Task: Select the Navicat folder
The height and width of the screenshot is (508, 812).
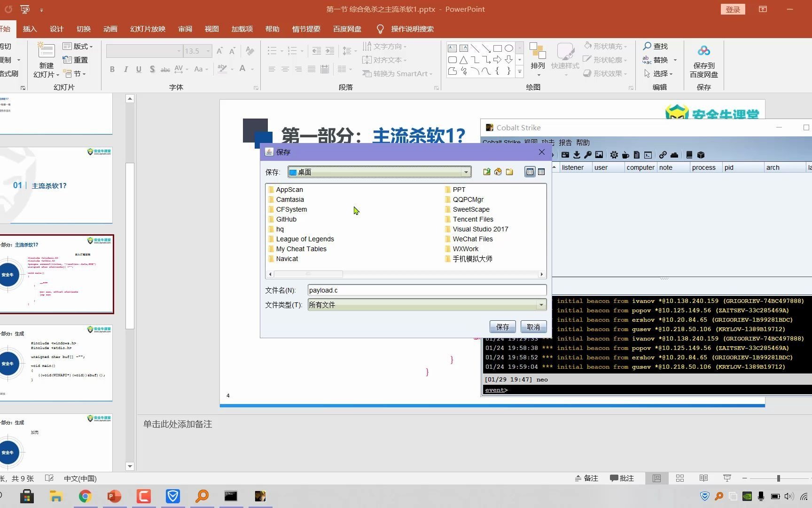Action: coord(283,259)
